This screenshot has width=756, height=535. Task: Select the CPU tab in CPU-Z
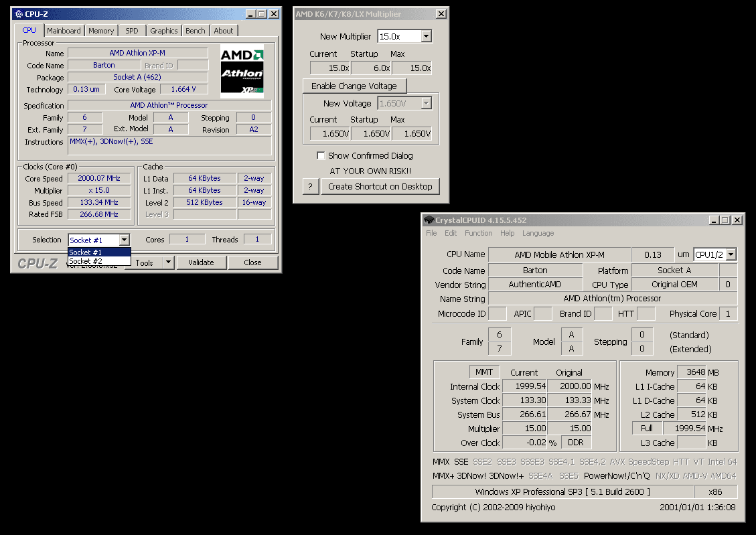click(29, 30)
